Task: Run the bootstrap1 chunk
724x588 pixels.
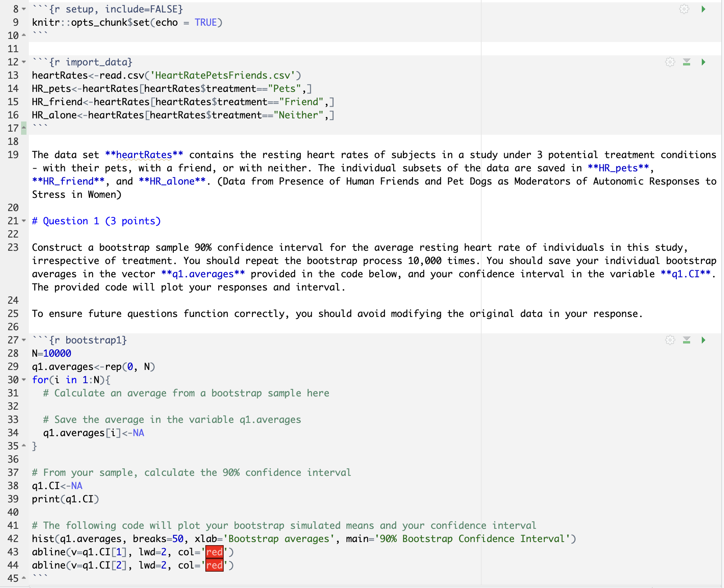Action: 704,340
